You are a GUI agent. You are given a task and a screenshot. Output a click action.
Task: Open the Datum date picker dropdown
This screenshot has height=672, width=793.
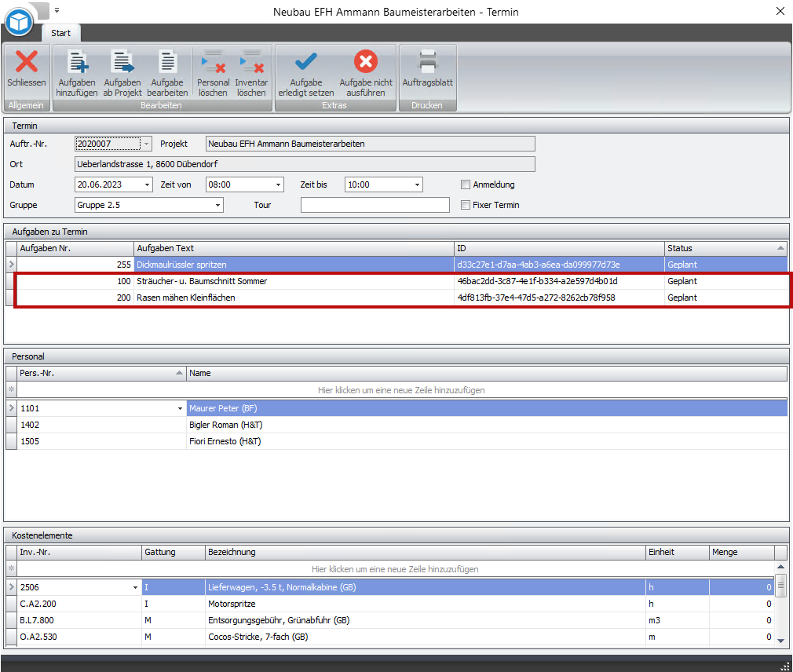click(147, 184)
